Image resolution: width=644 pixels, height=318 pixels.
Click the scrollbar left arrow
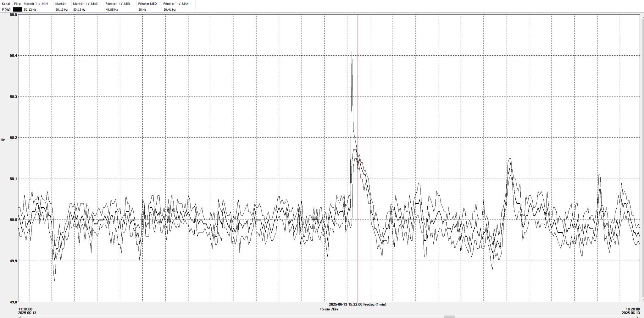(20, 317)
